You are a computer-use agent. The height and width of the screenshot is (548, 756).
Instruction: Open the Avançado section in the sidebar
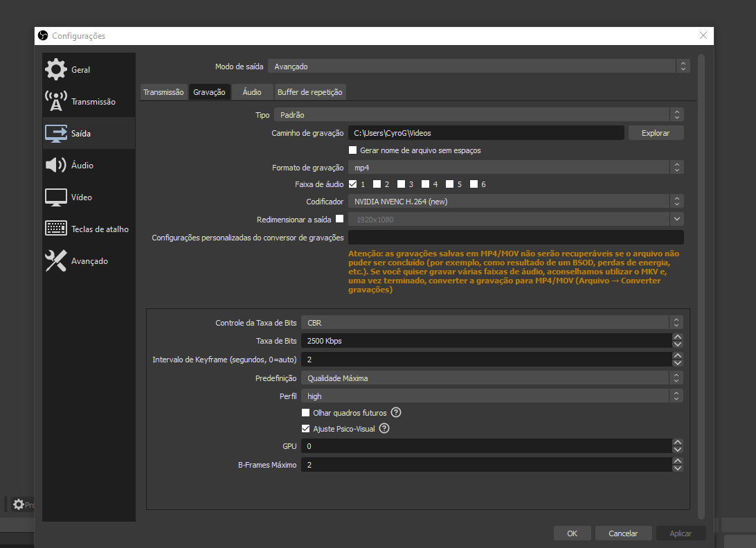point(89,260)
